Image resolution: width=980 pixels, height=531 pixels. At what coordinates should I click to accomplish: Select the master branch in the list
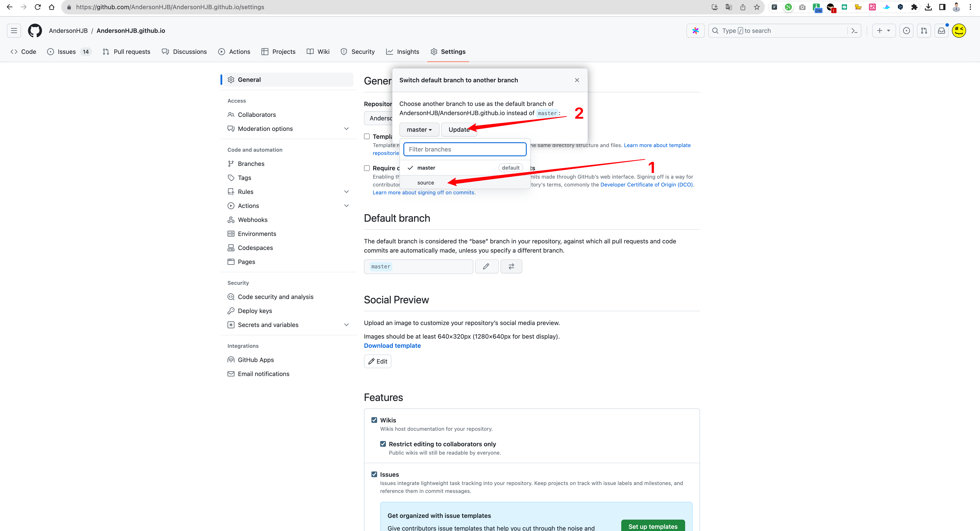tap(465, 168)
